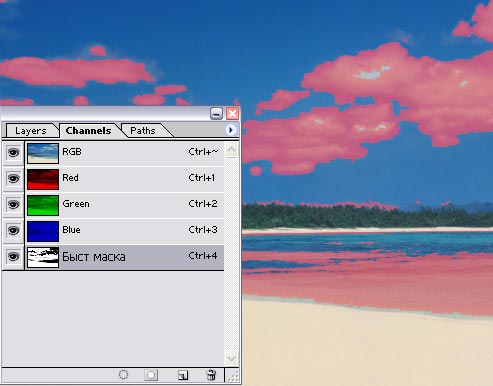Select the Red channel row
This screenshot has width=493, height=386.
[x=125, y=179]
